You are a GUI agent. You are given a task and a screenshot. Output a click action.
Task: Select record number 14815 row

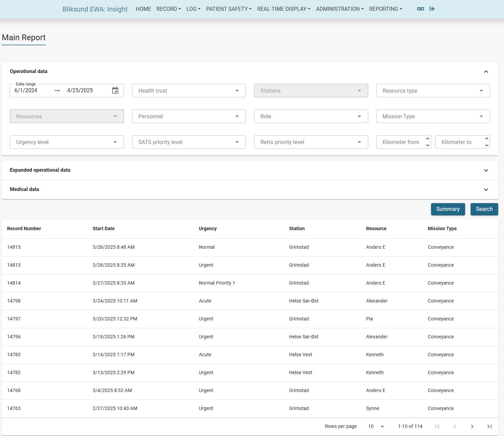point(250,247)
